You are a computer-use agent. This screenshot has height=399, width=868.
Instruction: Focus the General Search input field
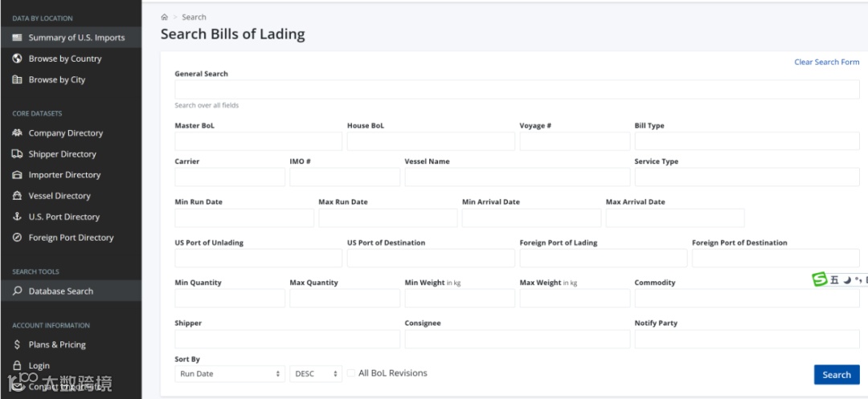[517, 89]
